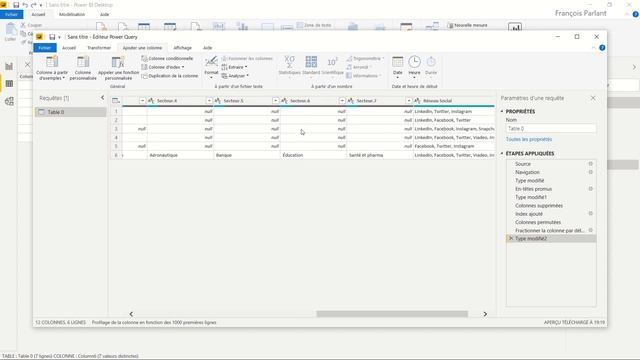The width and height of the screenshot is (640, 360).
Task: Click gear icon beside Navigation step
Action: click(x=590, y=172)
